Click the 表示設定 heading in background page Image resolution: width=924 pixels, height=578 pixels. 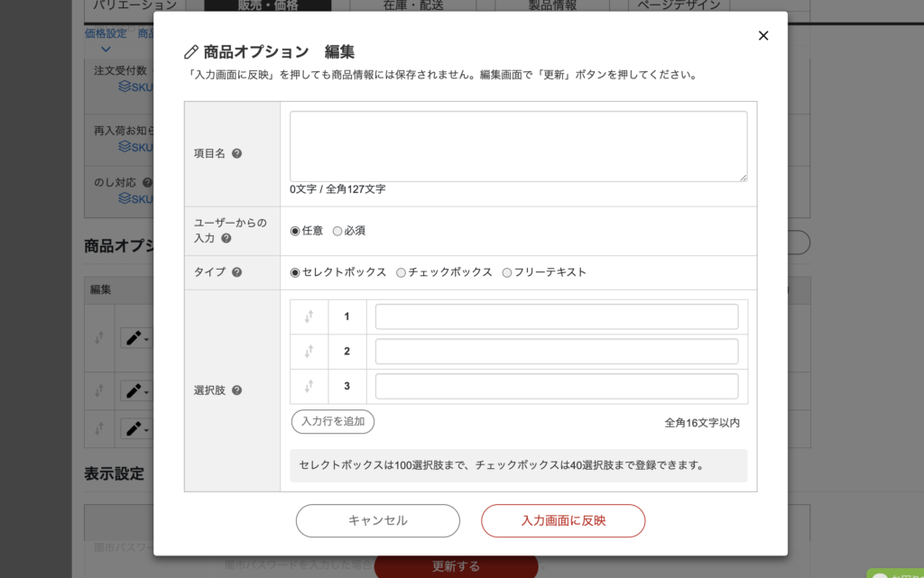114,473
